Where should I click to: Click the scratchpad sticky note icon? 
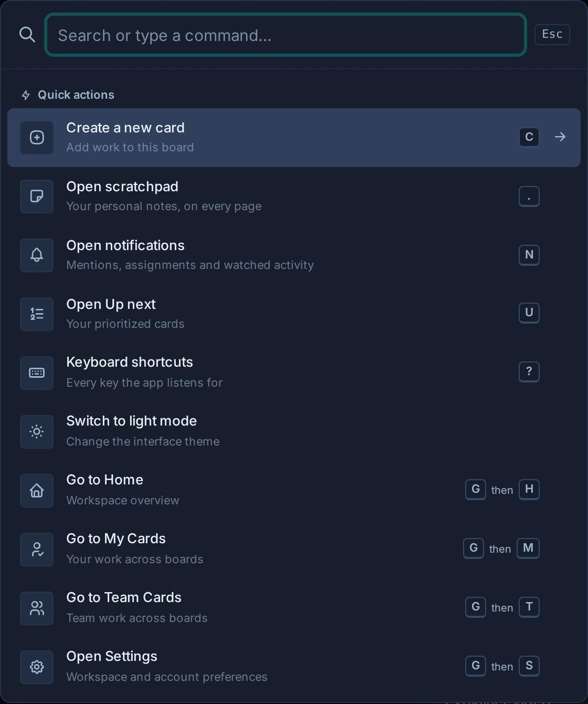point(37,196)
